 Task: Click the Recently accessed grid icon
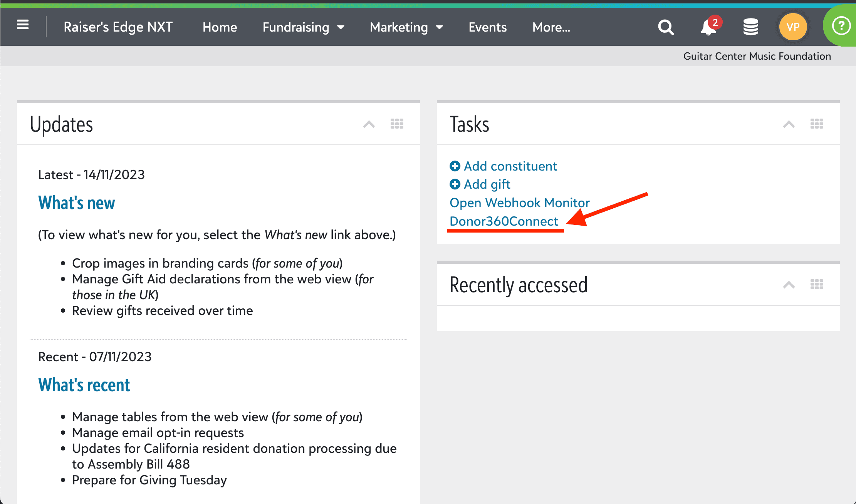pyautogui.click(x=817, y=284)
